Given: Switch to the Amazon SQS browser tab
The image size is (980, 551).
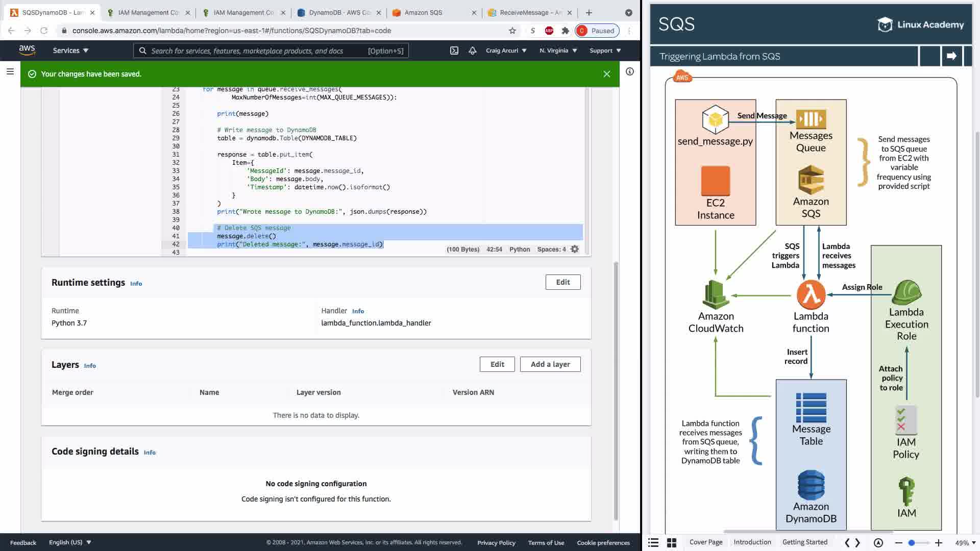Looking at the screenshot, I should click(423, 13).
